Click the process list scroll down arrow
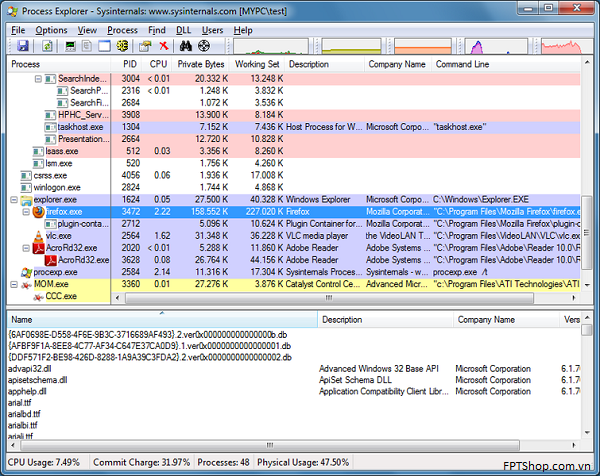Screen dimensions: 600x476 pyautogui.click(x=587, y=285)
